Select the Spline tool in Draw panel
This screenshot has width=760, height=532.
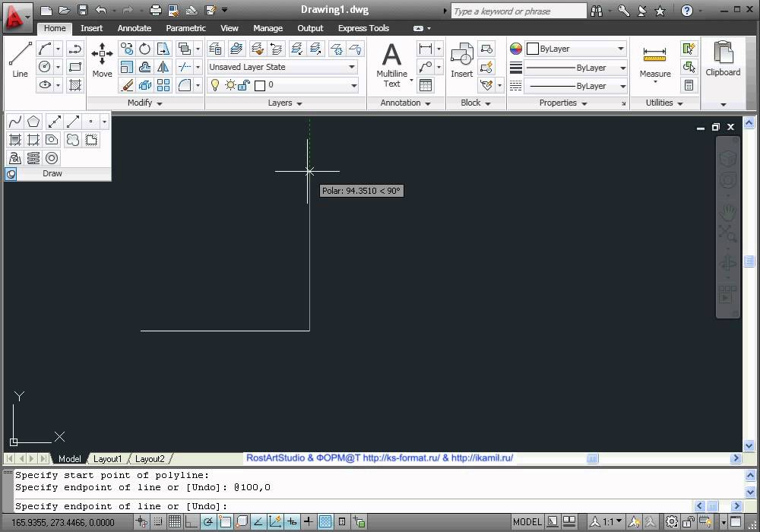(x=15, y=121)
